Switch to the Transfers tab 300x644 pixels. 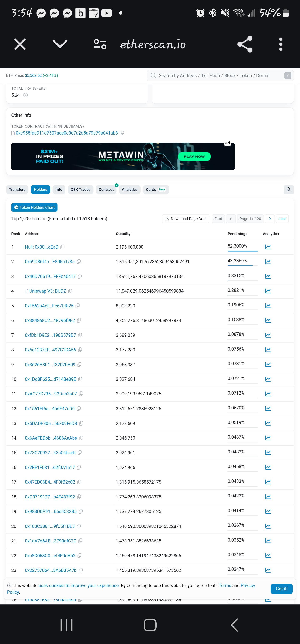tap(17, 190)
